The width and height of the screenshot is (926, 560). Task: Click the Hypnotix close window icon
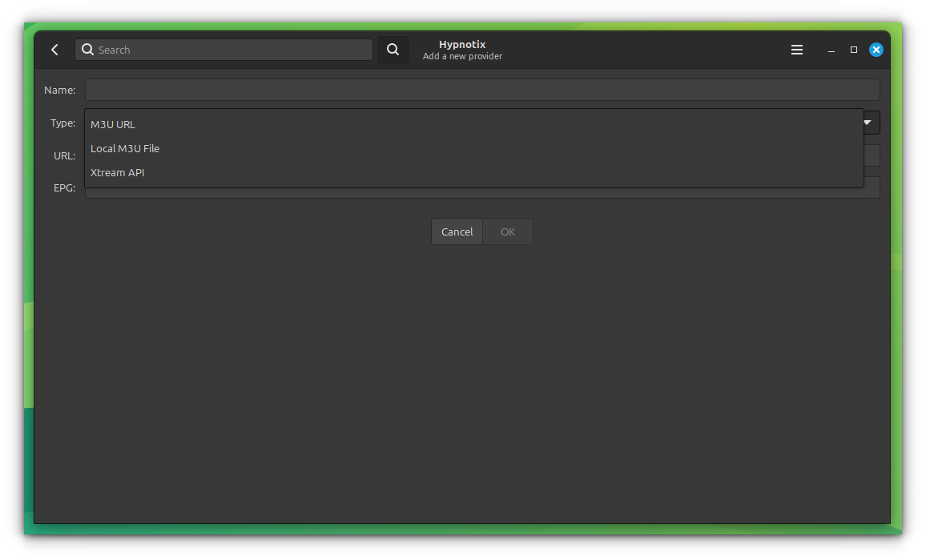876,49
